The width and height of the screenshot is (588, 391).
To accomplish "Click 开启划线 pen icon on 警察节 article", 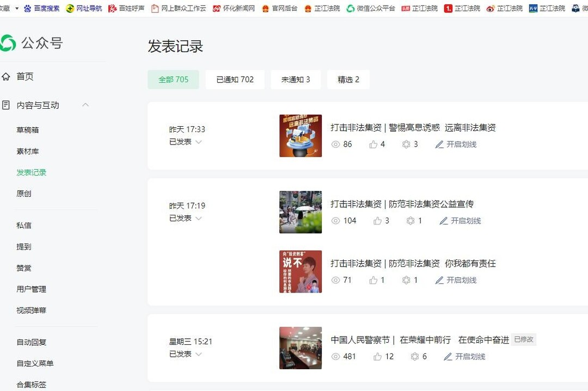I will 448,357.
